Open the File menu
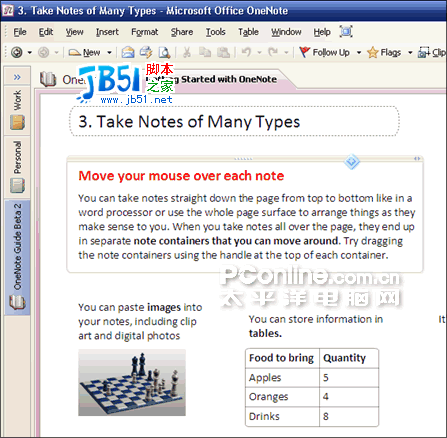 click(x=20, y=32)
